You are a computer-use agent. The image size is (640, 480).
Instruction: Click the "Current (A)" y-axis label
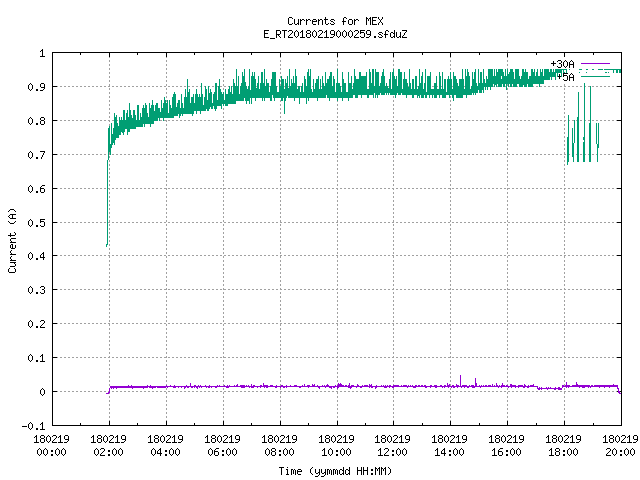point(12,240)
